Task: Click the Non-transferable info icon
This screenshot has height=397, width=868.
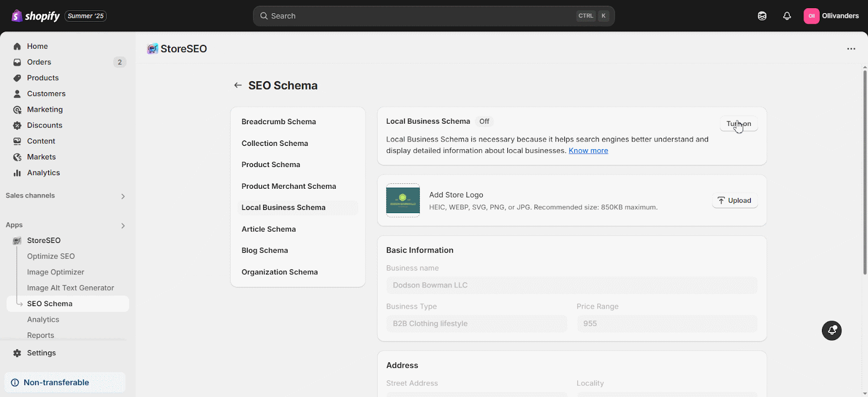Action: coord(15,382)
